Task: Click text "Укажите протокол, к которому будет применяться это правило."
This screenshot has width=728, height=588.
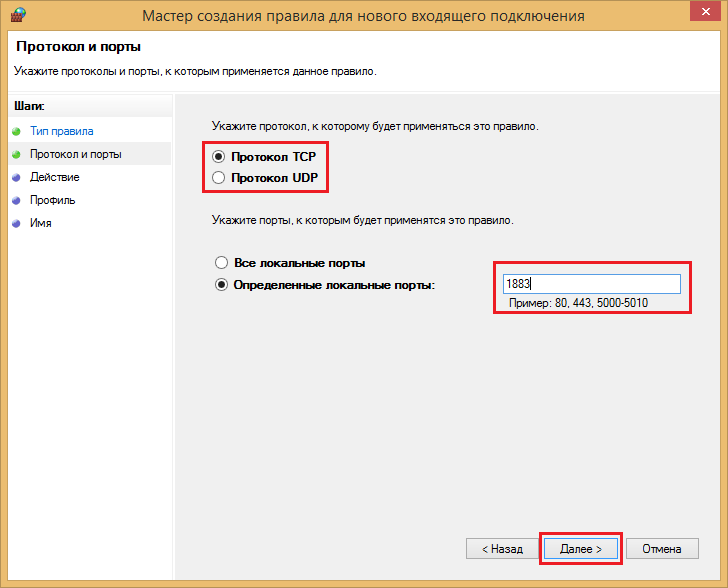Action: [x=375, y=126]
